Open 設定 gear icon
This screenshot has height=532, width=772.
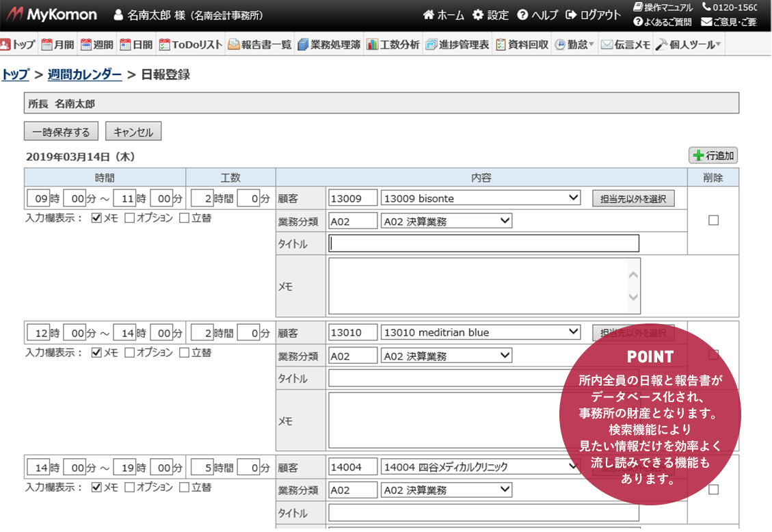point(477,15)
